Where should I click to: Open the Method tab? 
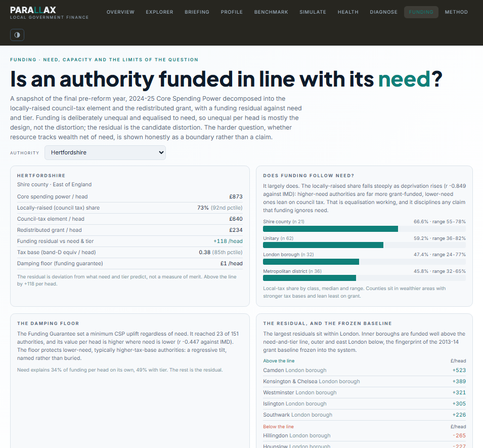click(x=456, y=12)
